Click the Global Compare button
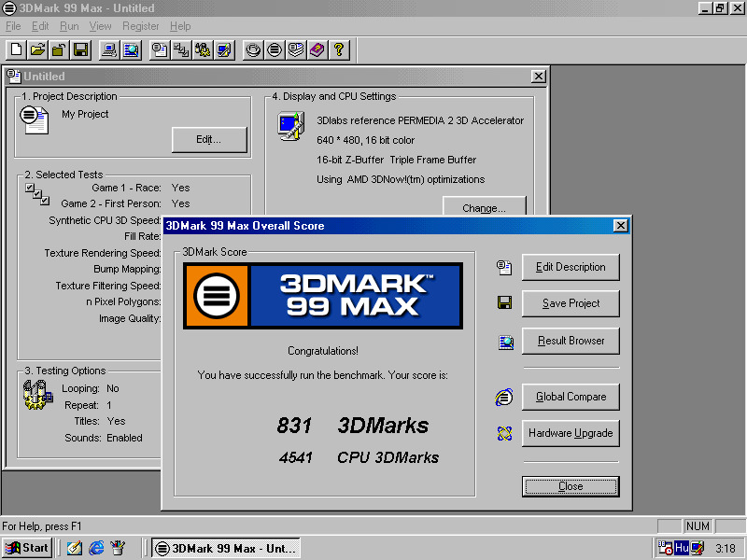Viewport: 747px width, 560px height. [571, 397]
